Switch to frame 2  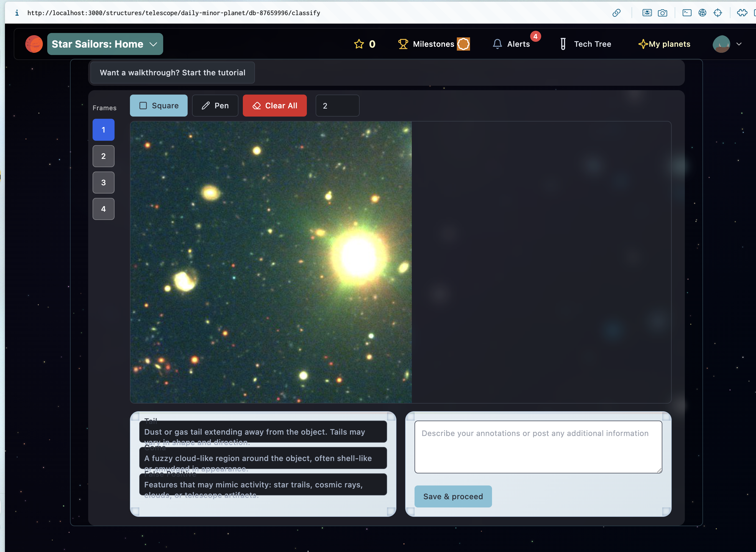(104, 156)
